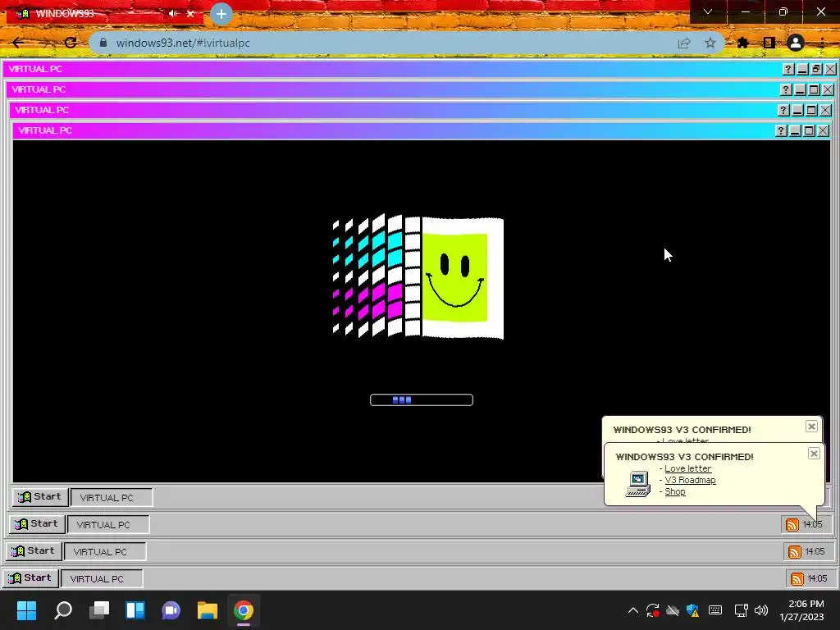Reload the windows93.net page

pyautogui.click(x=71, y=43)
